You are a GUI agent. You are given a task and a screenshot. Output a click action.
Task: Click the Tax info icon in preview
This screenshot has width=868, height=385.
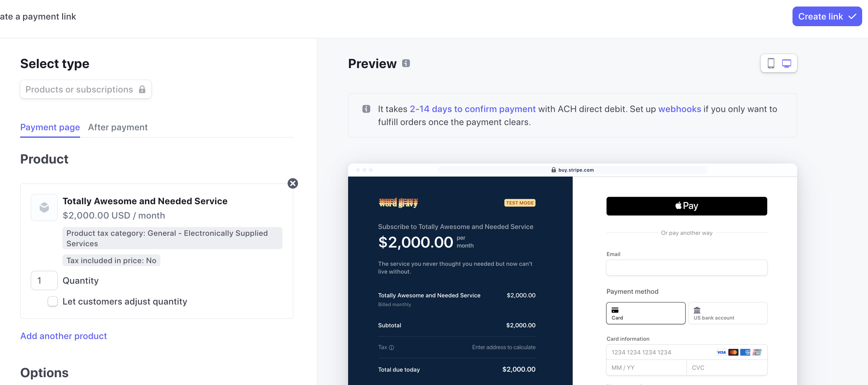[391, 348]
